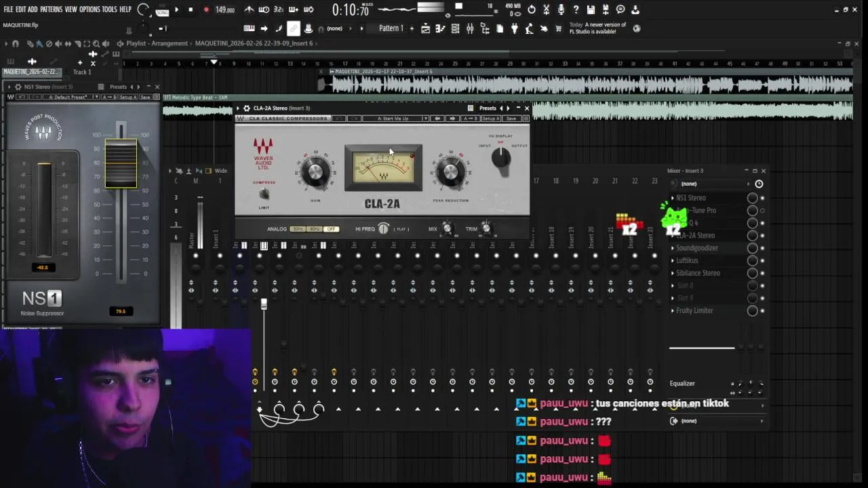Add new pattern with plus button

(x=411, y=28)
